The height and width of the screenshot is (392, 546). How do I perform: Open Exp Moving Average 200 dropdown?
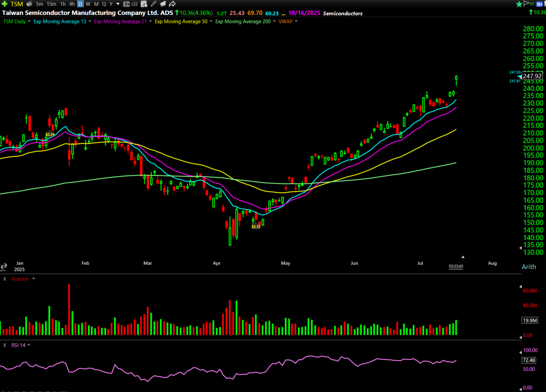click(274, 21)
